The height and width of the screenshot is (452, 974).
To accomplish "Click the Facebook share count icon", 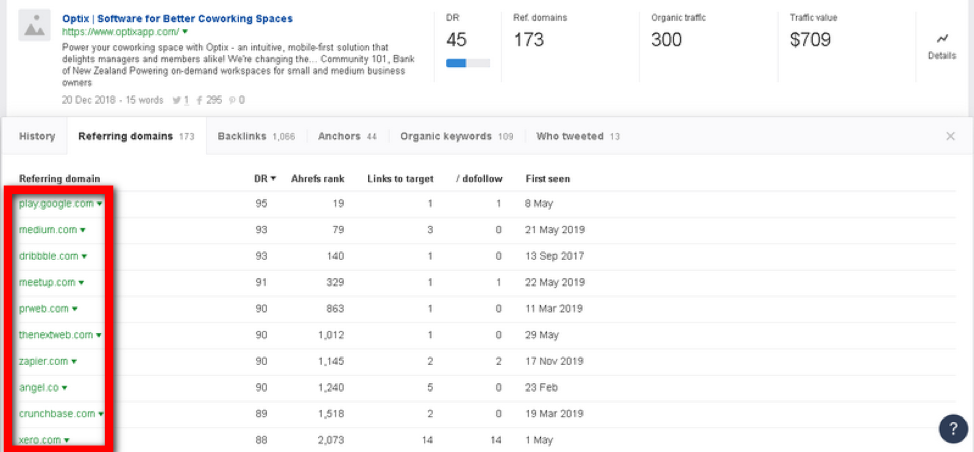I will coord(200,100).
